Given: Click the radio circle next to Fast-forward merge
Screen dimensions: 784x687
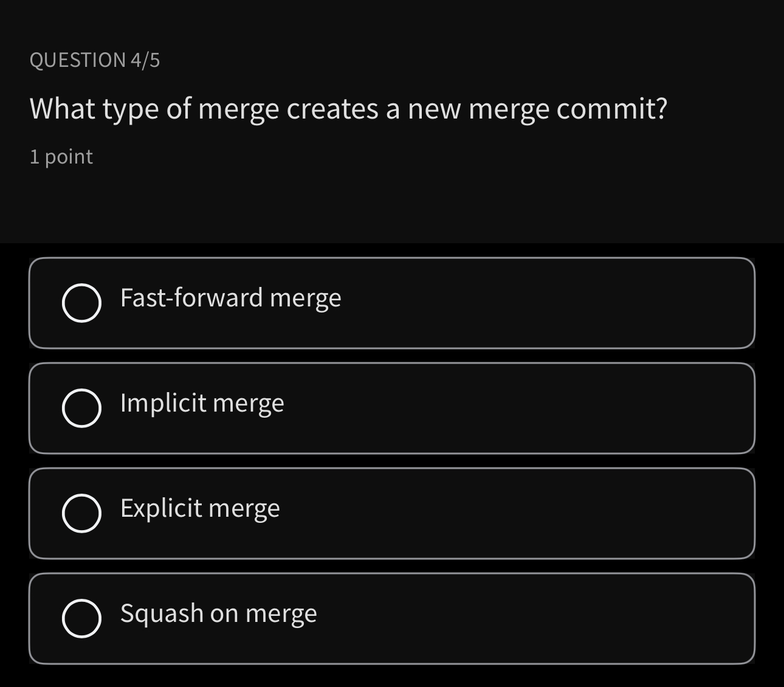Looking at the screenshot, I should tap(81, 303).
